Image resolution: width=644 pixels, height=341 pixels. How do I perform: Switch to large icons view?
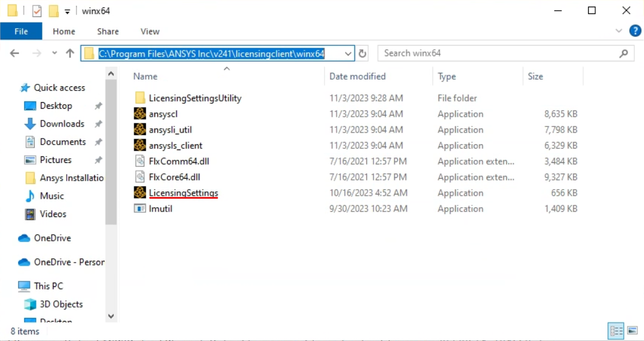[632, 331]
